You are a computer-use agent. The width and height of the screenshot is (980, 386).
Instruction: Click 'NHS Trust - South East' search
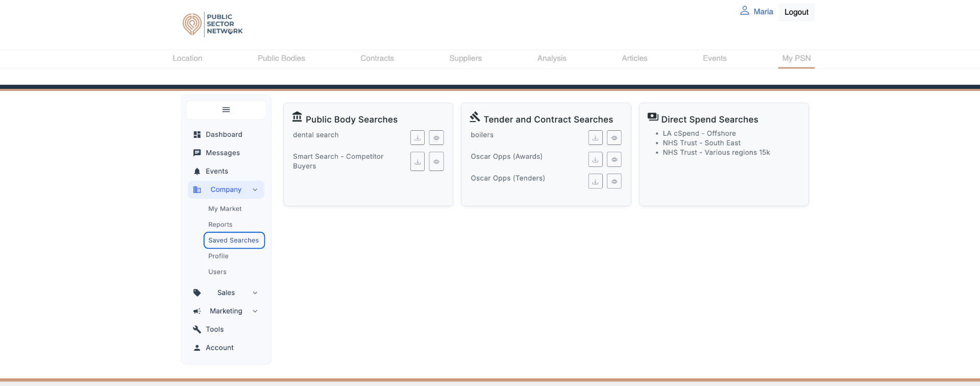click(701, 143)
